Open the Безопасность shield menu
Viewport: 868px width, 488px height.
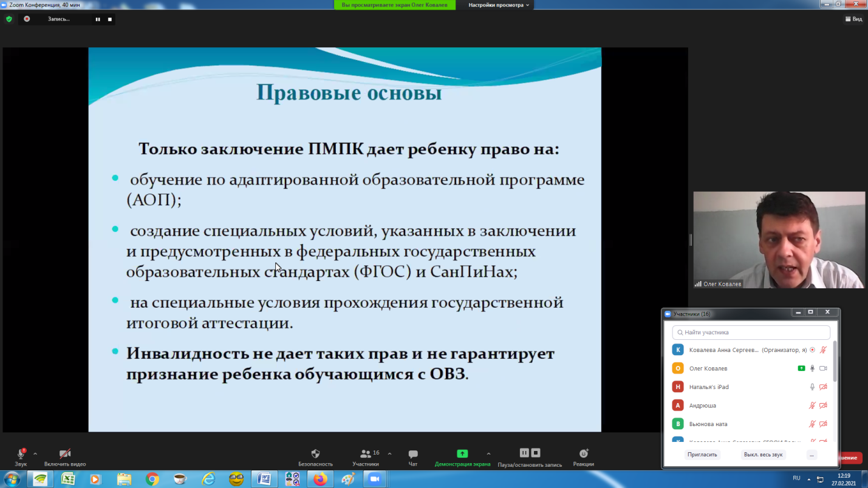(315, 457)
